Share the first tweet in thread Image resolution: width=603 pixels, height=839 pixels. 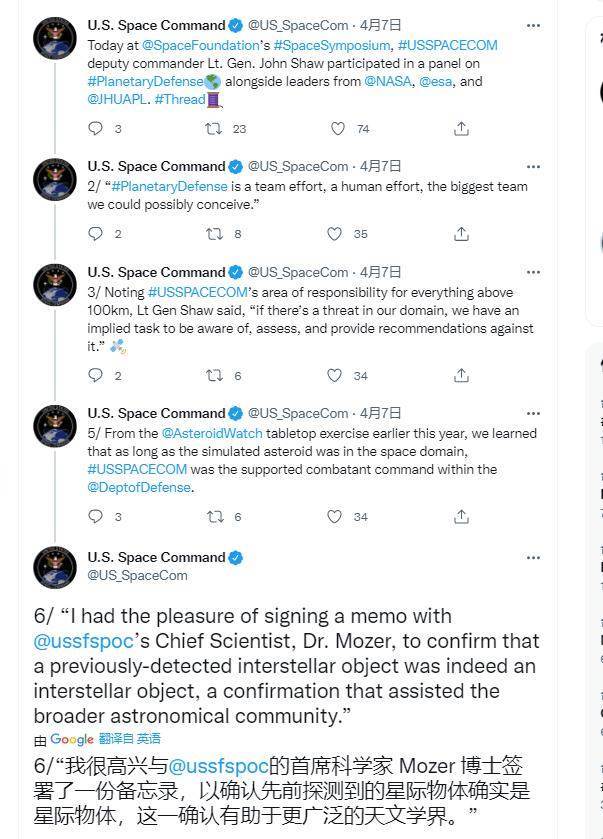(461, 128)
